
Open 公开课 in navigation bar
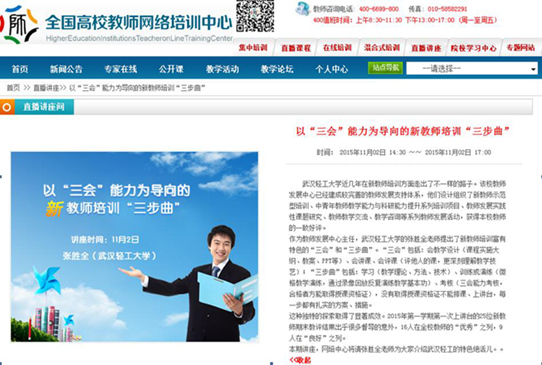171,69
